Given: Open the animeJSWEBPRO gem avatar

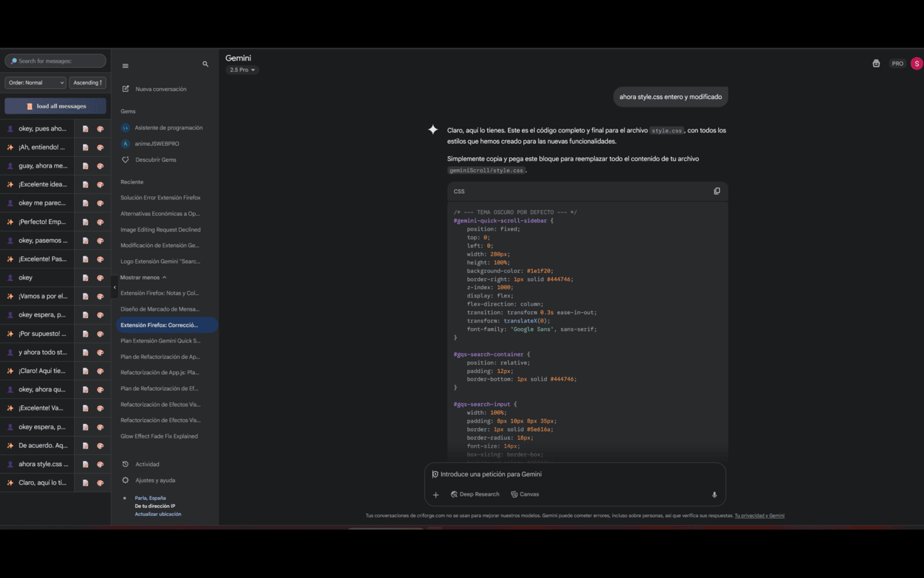Looking at the screenshot, I should tap(126, 144).
